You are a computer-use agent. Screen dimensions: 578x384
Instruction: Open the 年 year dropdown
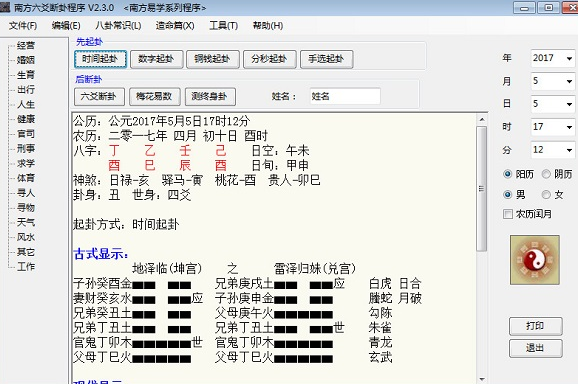[569, 58]
